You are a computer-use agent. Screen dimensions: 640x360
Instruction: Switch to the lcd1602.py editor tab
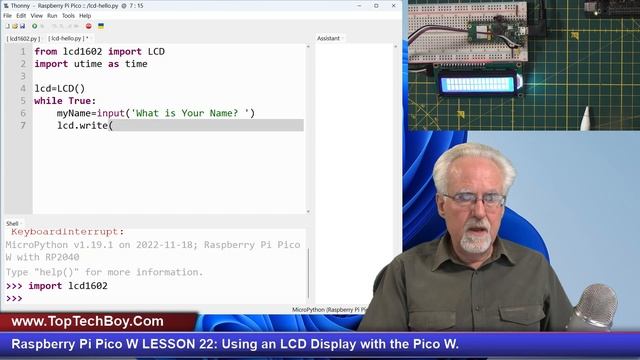tap(23, 38)
